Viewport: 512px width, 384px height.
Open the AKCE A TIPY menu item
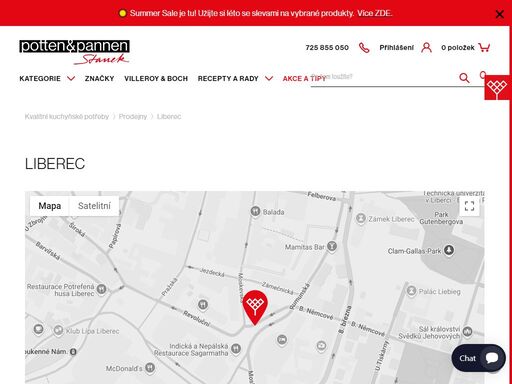click(304, 79)
